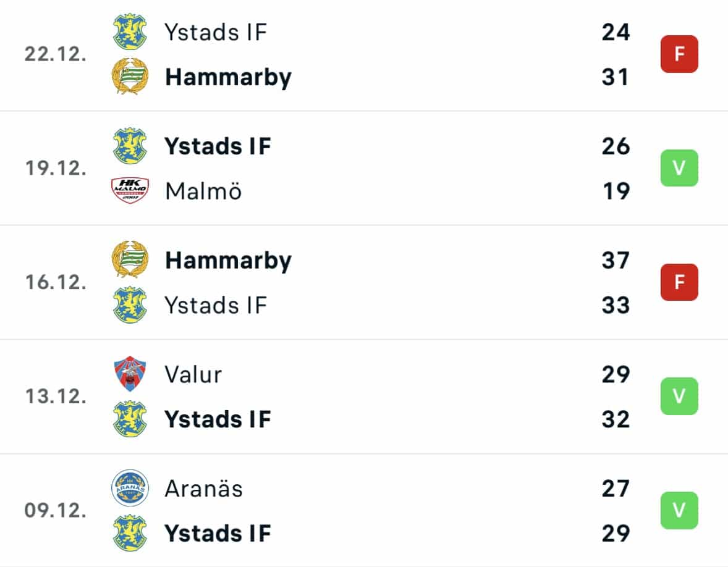Click Ystads IF crest in 13.12. match
The height and width of the screenshot is (567, 728).
point(130,419)
